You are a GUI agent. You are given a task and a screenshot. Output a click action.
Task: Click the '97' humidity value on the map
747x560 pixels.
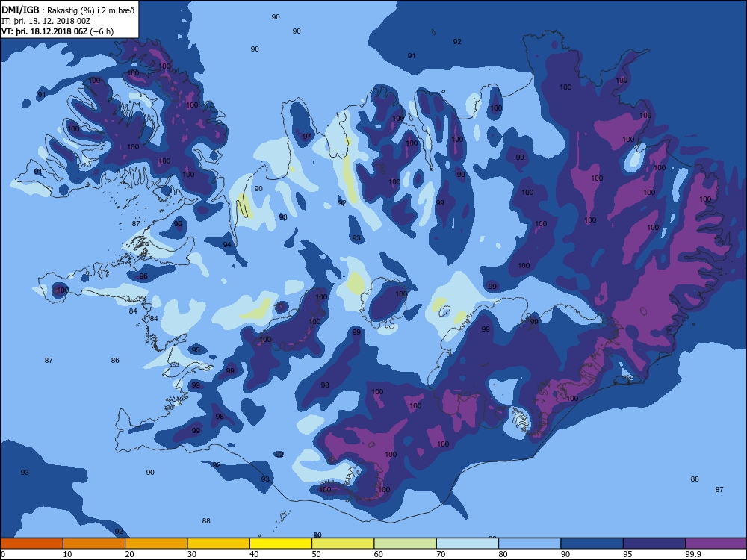[307, 136]
